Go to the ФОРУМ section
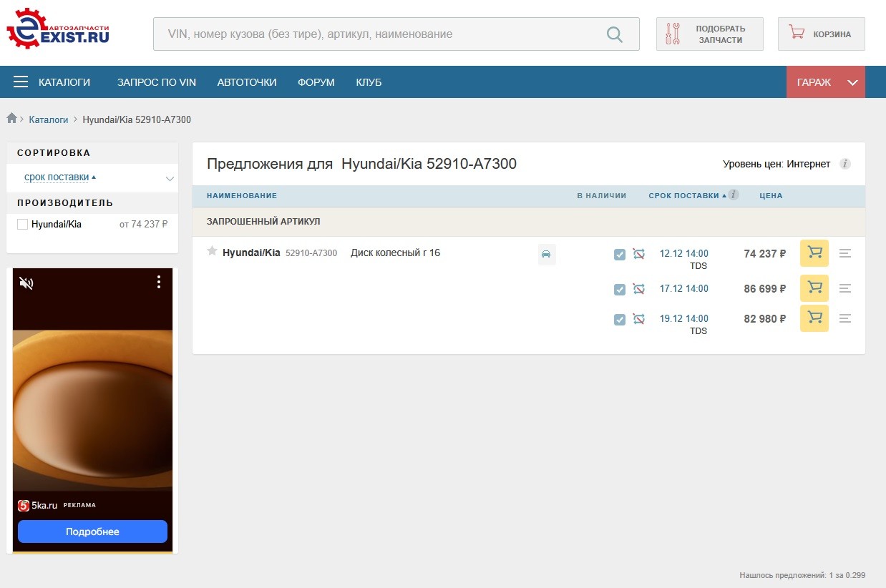 (316, 82)
